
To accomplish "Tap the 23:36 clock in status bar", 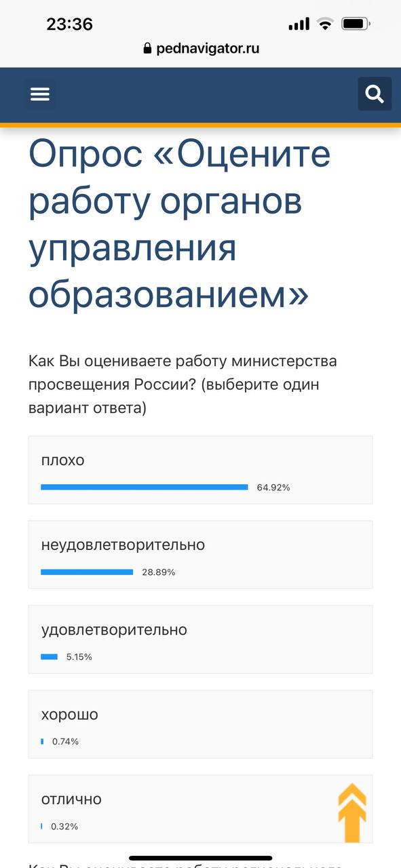I will click(69, 24).
